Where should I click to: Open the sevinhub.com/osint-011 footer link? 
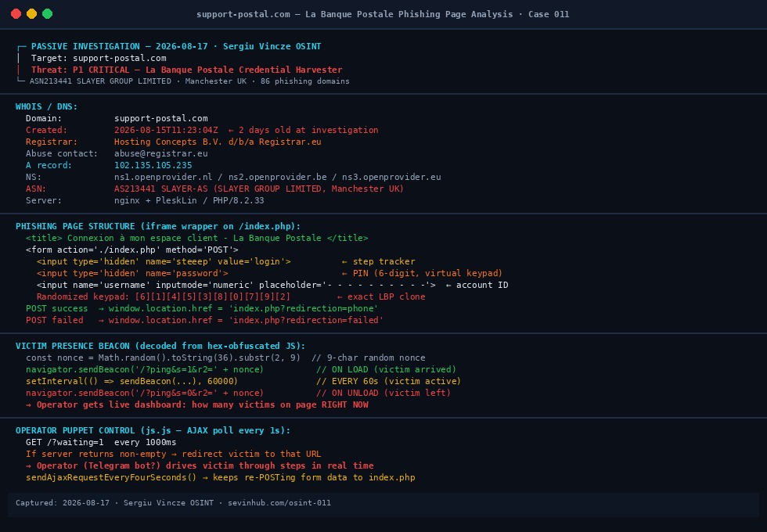[x=279, y=502]
